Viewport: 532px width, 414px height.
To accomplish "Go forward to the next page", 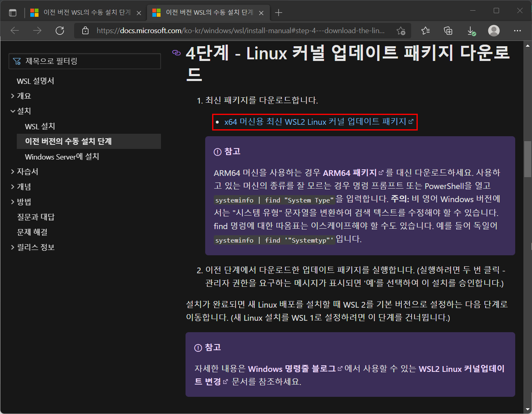I will 37,31.
